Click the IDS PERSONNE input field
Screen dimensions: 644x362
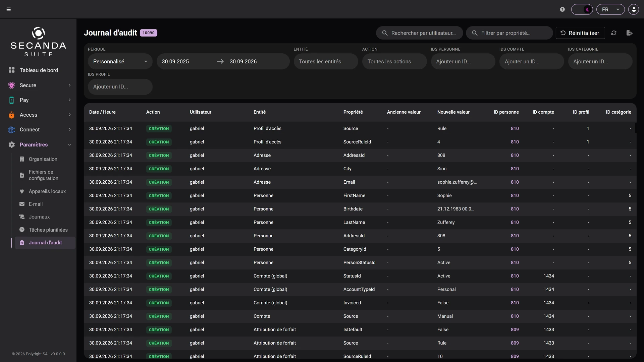(x=463, y=61)
